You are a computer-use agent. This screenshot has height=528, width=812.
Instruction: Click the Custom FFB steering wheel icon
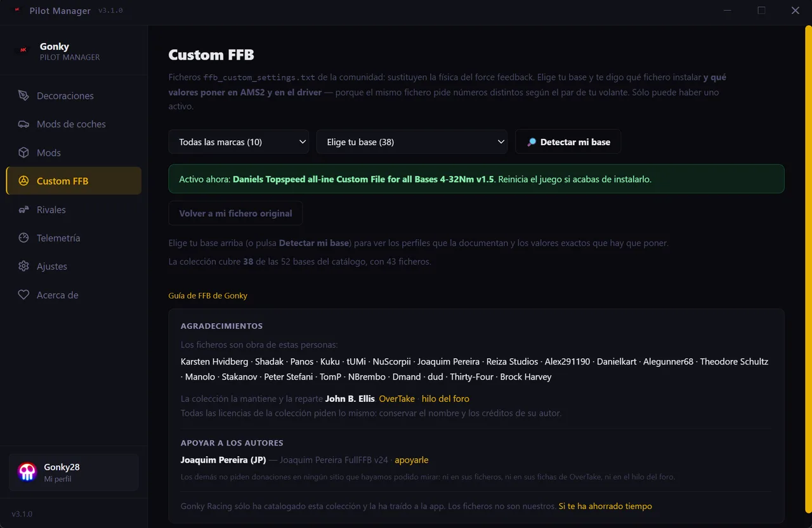[23, 181]
